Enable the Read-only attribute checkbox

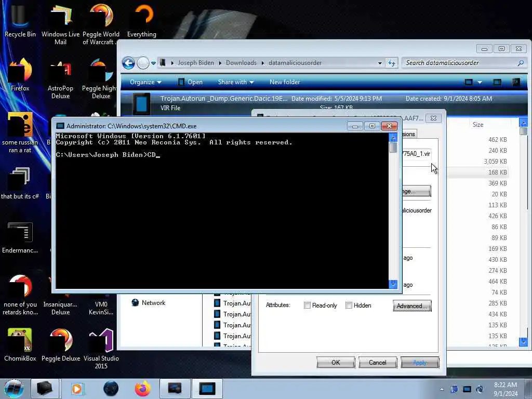[307, 305]
